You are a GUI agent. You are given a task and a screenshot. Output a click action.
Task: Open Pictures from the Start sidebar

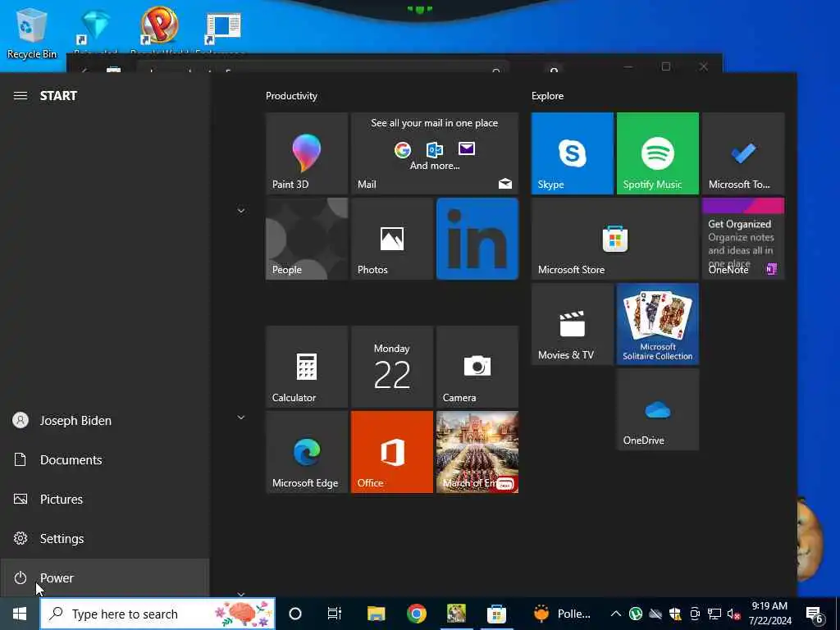tap(104, 500)
